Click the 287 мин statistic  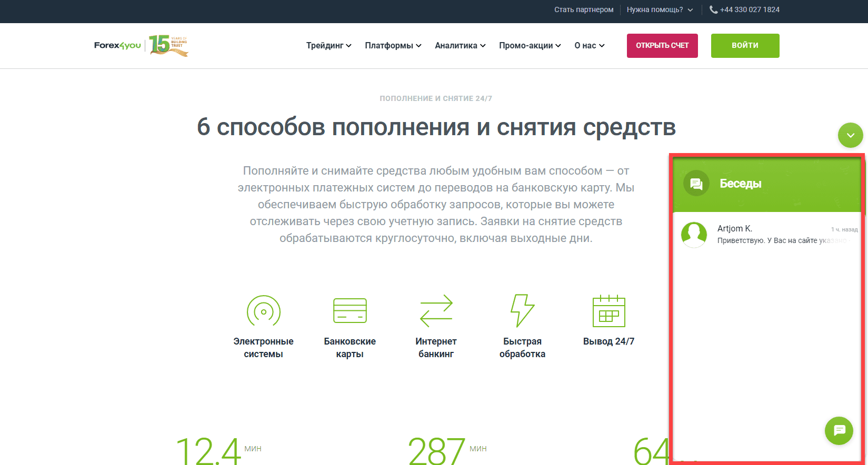pos(447,451)
